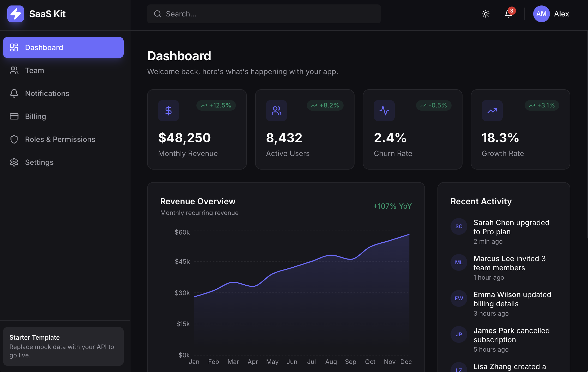Image resolution: width=588 pixels, height=372 pixels.
Task: Click the EW avatar for Emma Wilson
Action: click(459, 298)
